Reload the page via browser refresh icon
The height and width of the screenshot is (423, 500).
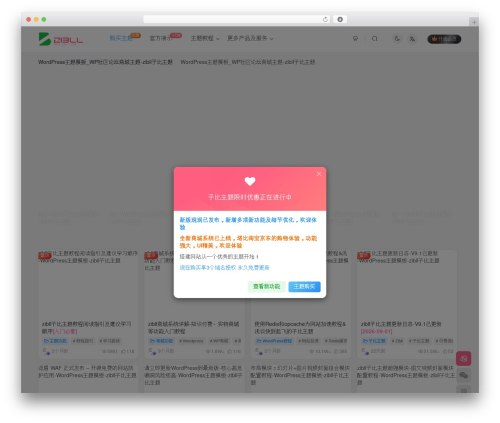(325, 19)
